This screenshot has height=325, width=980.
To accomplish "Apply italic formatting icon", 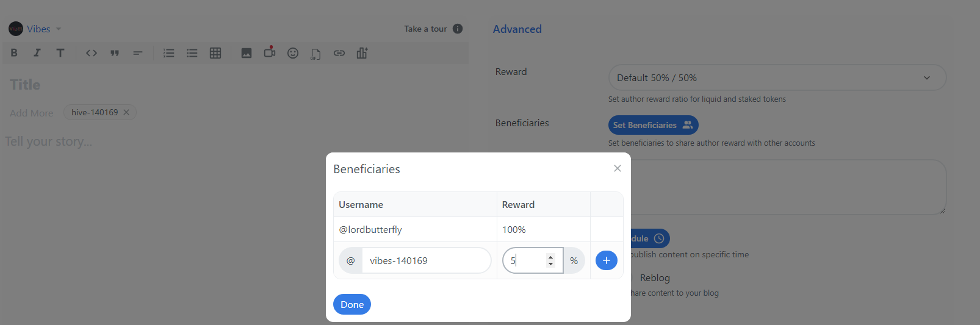I will click(37, 53).
